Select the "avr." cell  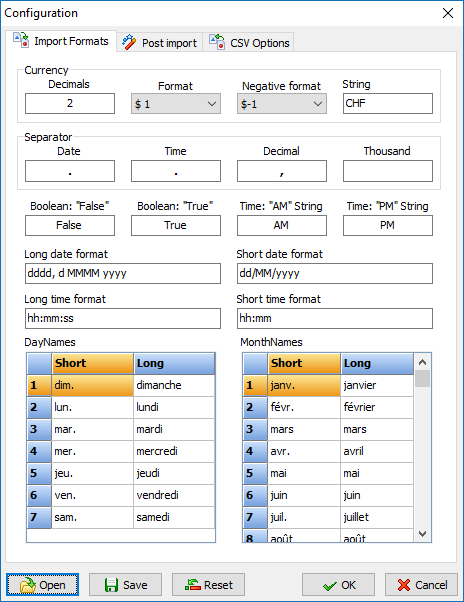click(304, 451)
